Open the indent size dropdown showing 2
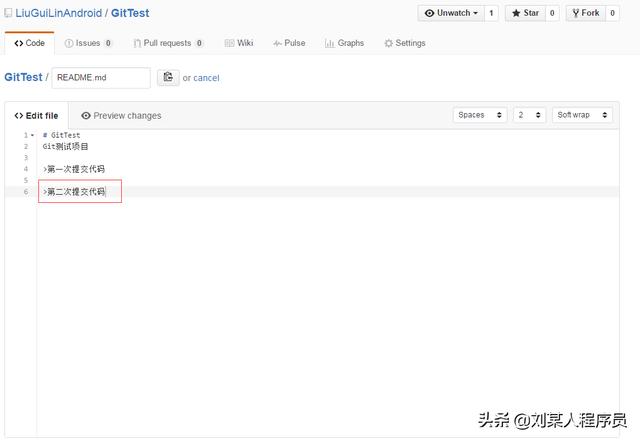The height and width of the screenshot is (441, 640). (x=529, y=115)
